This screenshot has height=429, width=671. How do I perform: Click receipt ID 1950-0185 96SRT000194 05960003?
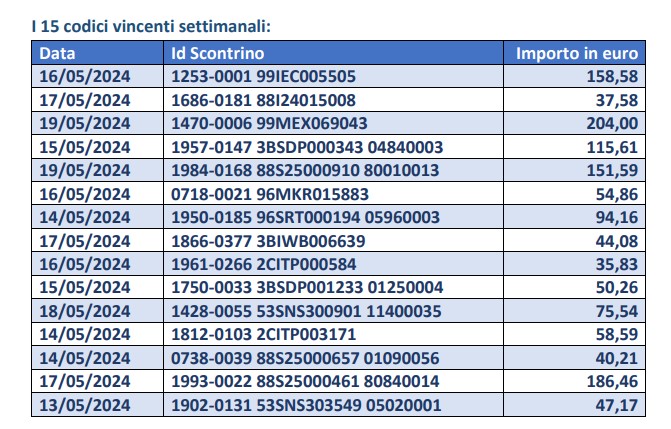point(305,217)
